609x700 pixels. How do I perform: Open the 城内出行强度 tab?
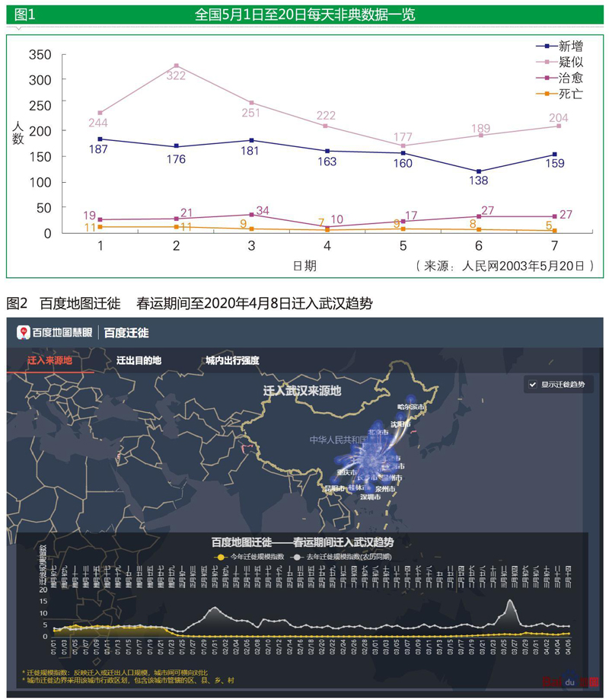click(232, 360)
